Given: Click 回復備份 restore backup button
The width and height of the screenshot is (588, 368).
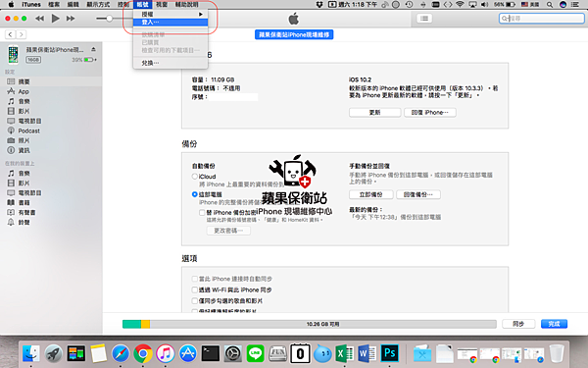Looking at the screenshot, I should pyautogui.click(x=418, y=194).
